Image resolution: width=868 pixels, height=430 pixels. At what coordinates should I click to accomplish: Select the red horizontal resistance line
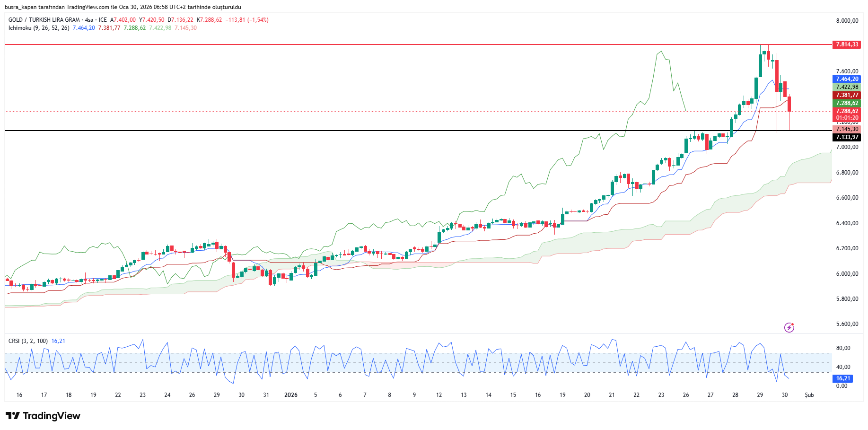378,44
